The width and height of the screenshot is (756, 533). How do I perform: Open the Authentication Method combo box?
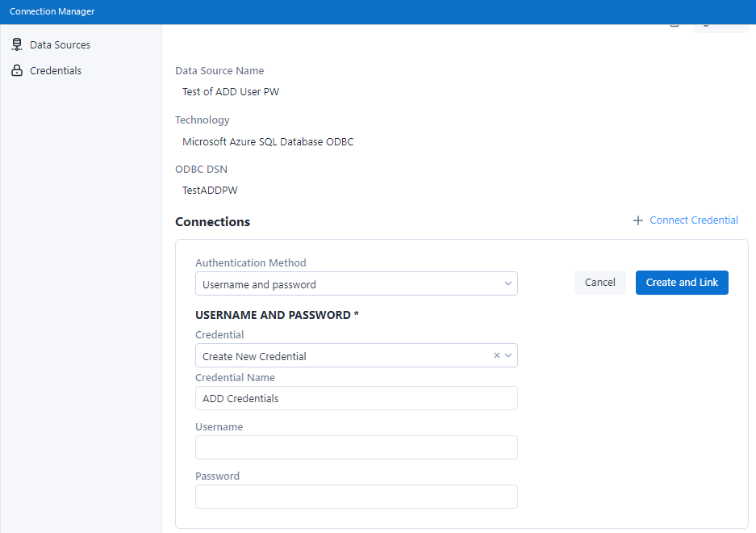pyautogui.click(x=347, y=284)
